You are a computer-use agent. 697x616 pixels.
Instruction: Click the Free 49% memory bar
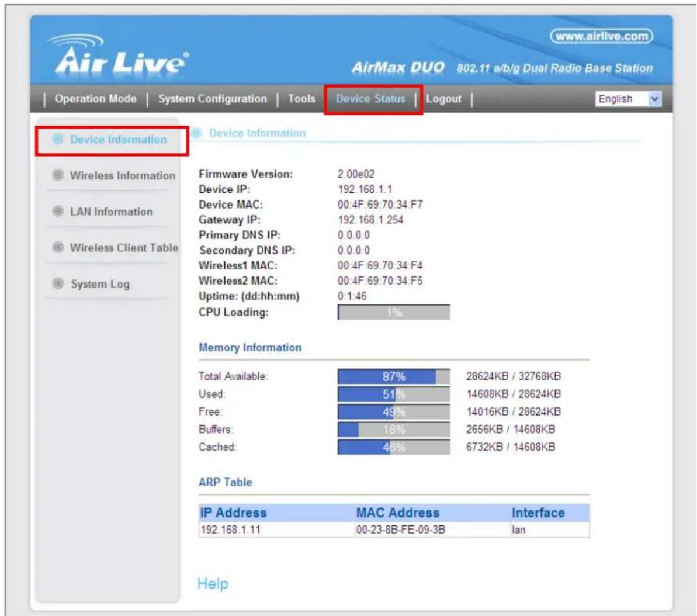tap(394, 412)
